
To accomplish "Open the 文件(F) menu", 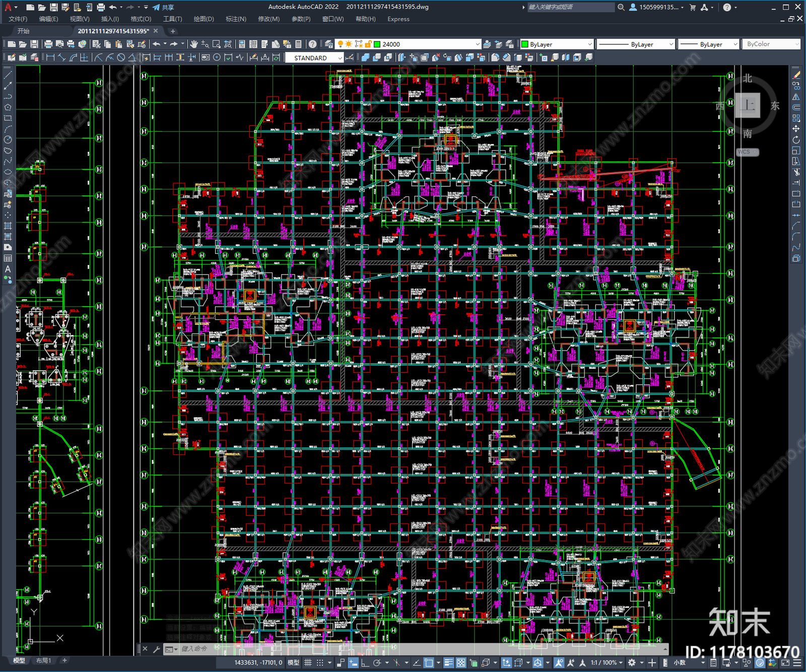I will pyautogui.click(x=18, y=19).
